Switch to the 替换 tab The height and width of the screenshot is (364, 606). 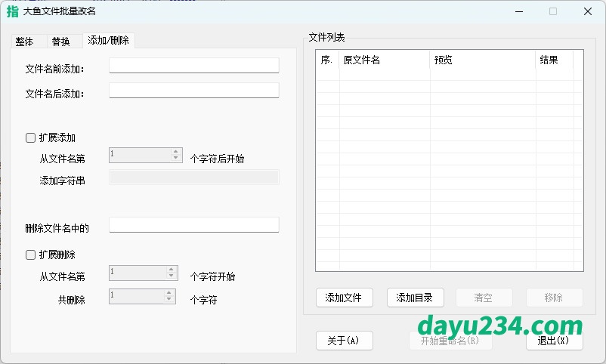point(60,42)
